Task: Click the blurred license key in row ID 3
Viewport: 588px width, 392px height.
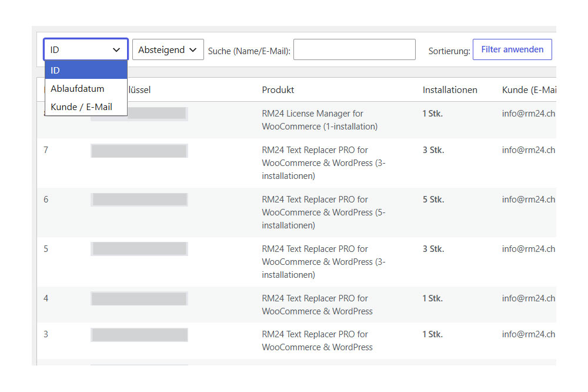Action: (139, 334)
